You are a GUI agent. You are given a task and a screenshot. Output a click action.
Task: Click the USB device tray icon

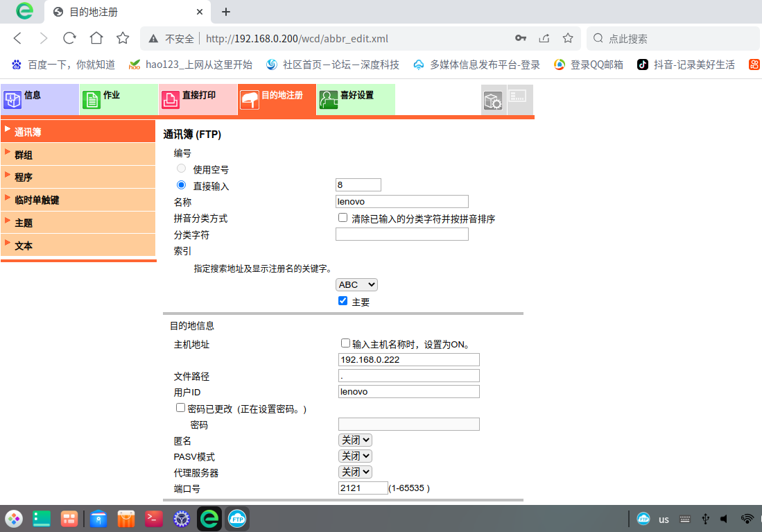coord(705,519)
